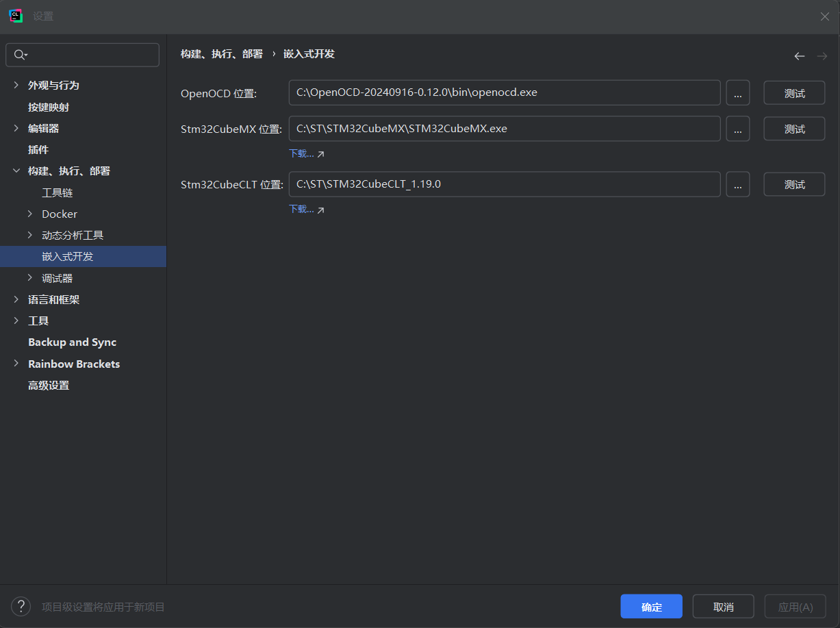
Task: Browse for OpenOCD location with ellipsis button
Action: click(x=737, y=93)
